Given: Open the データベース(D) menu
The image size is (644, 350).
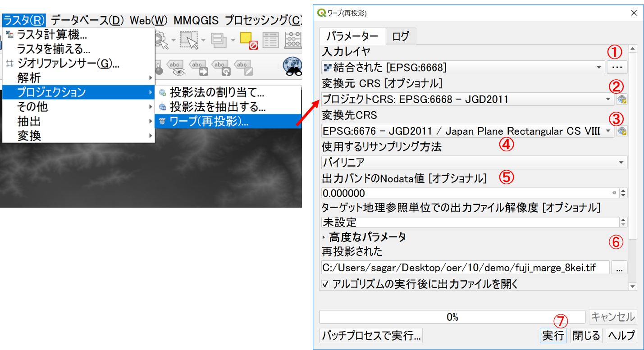Looking at the screenshot, I should pos(87,20).
